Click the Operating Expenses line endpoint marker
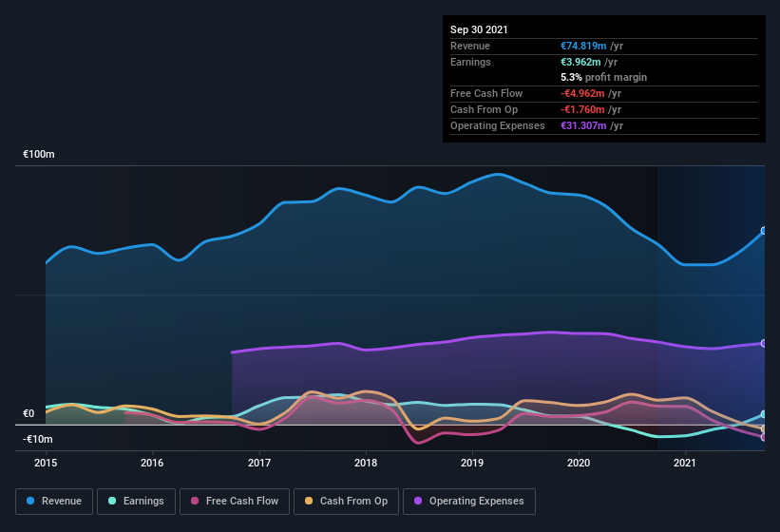 pyautogui.click(x=764, y=343)
